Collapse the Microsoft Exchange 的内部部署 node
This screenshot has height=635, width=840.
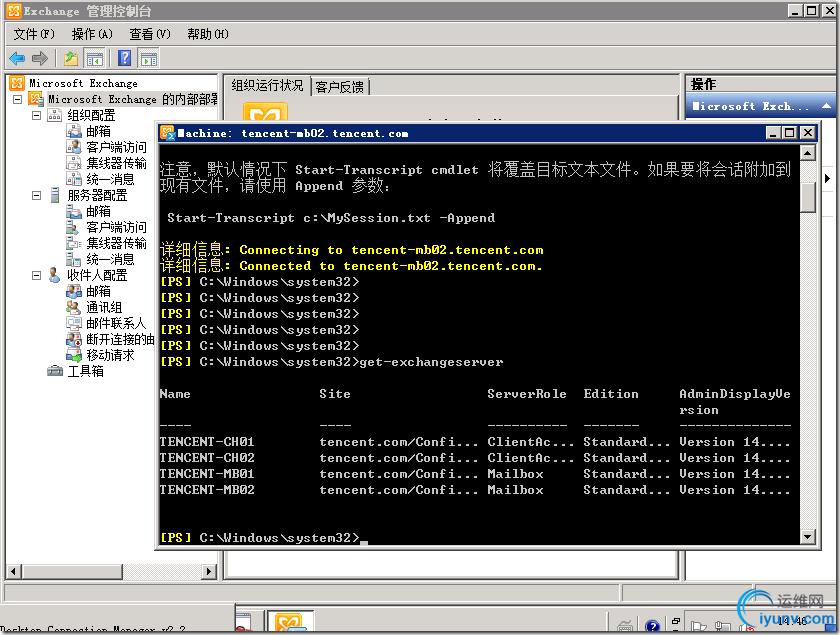tap(17, 99)
